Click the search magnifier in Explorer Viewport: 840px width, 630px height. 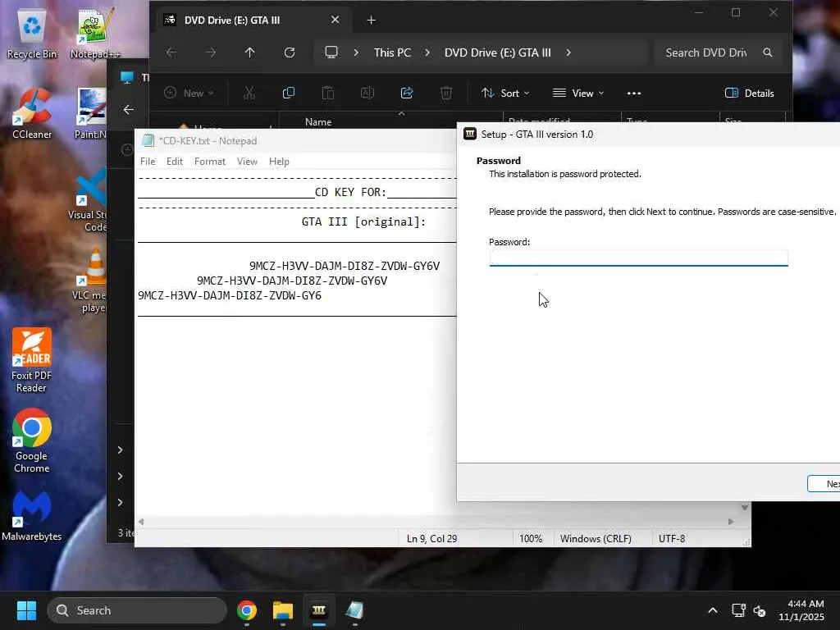(x=768, y=52)
